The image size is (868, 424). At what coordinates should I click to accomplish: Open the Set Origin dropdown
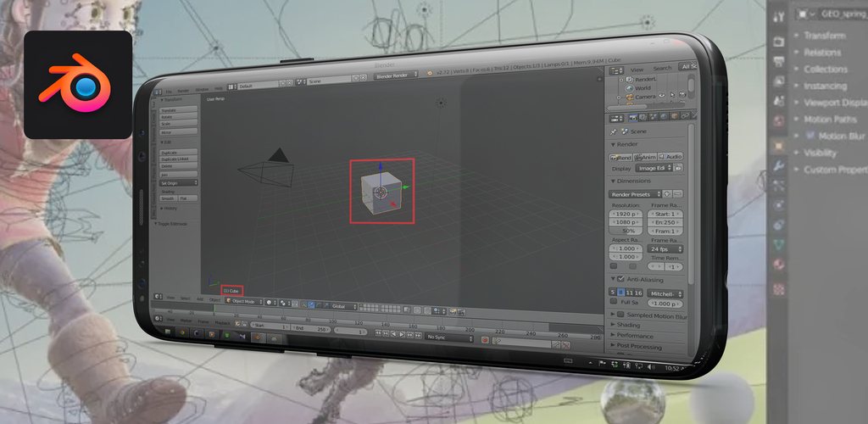click(176, 182)
